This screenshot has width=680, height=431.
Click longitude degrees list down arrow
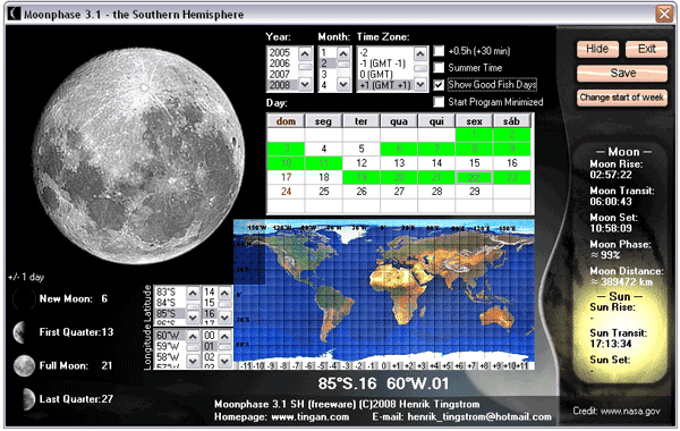click(x=193, y=361)
